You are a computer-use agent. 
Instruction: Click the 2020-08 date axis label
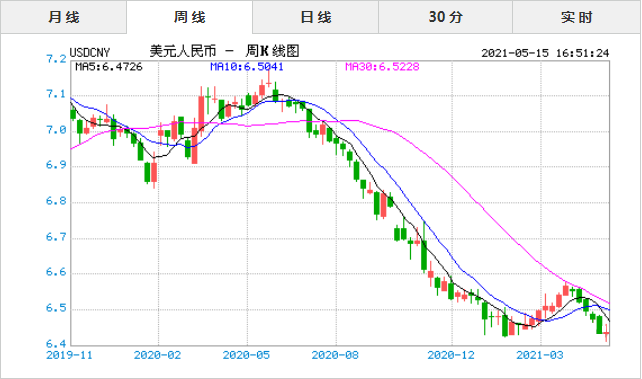[335, 355]
